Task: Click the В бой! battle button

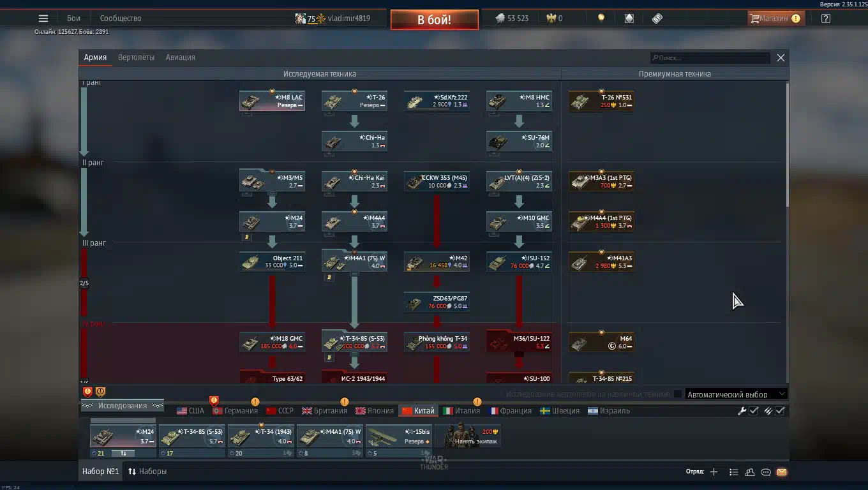Action: click(434, 20)
